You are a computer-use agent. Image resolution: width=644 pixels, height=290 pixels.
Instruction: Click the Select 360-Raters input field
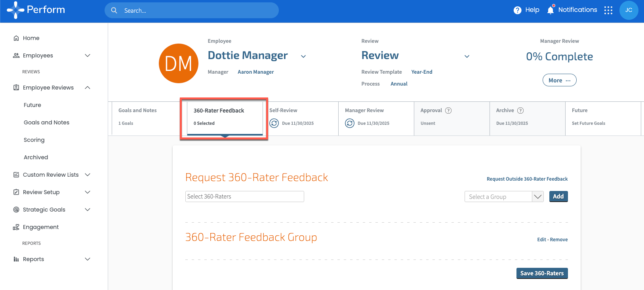[244, 197]
